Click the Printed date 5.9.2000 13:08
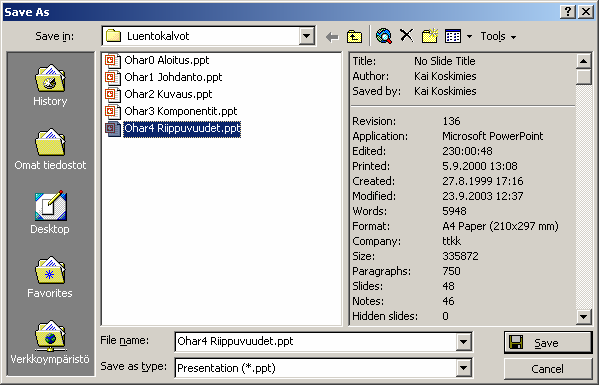 480,166
